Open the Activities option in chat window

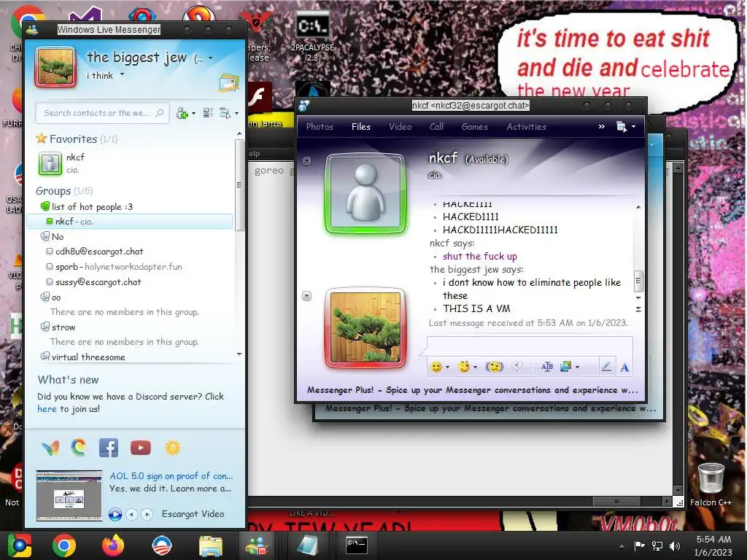tap(527, 127)
